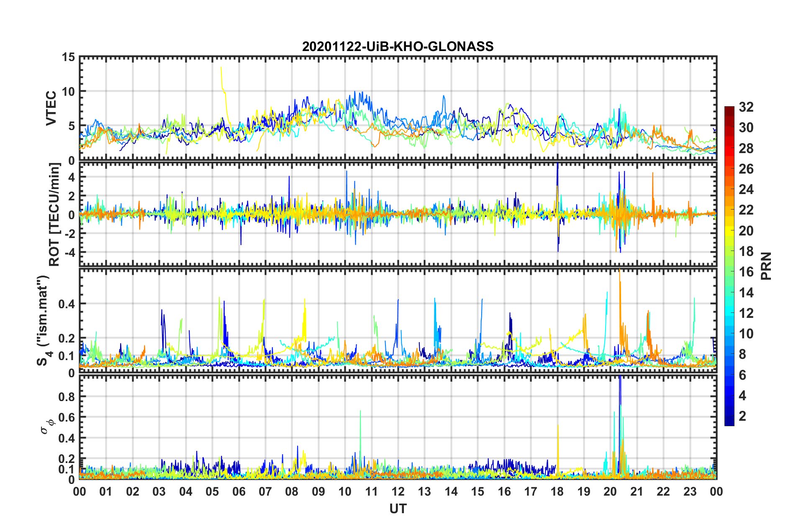Click the sigma-phi plot panel
796x532 pixels.
tap(398, 427)
